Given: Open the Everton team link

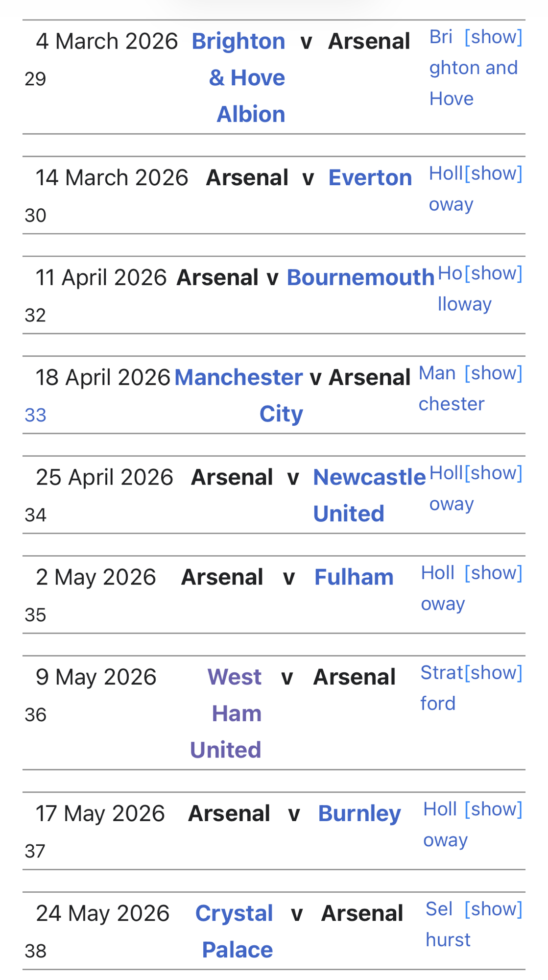Looking at the screenshot, I should tap(370, 177).
